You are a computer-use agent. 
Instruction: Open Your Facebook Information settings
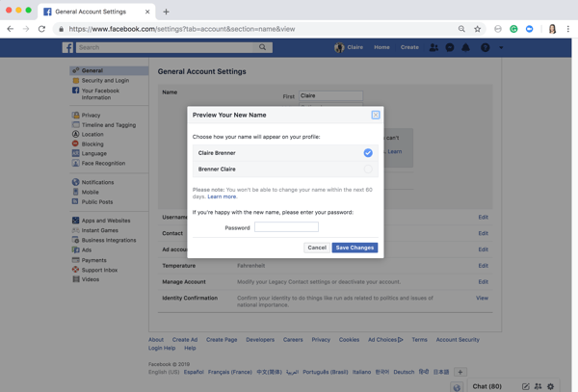[x=100, y=94]
